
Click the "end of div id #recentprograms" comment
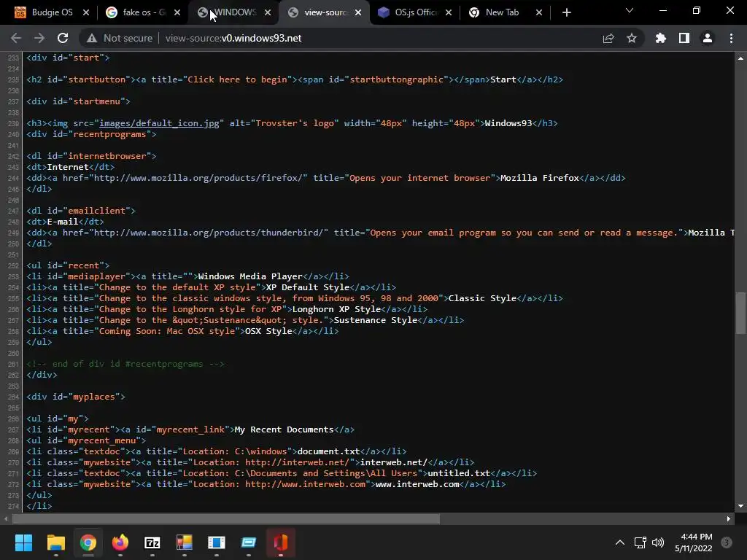coord(125,365)
